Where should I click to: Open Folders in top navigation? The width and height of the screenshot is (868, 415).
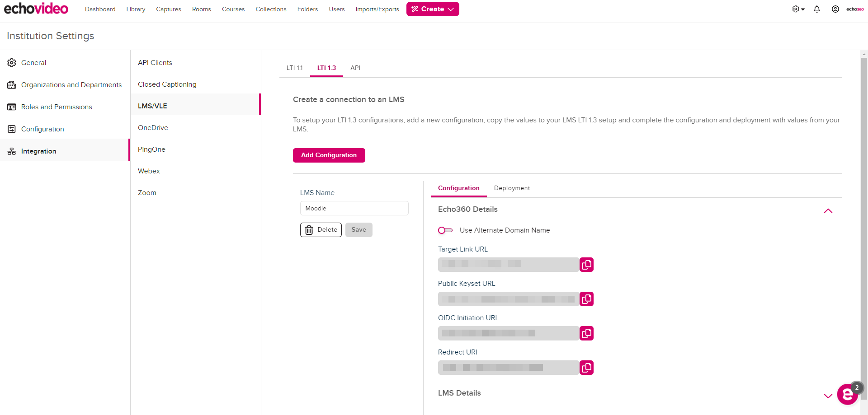point(308,9)
